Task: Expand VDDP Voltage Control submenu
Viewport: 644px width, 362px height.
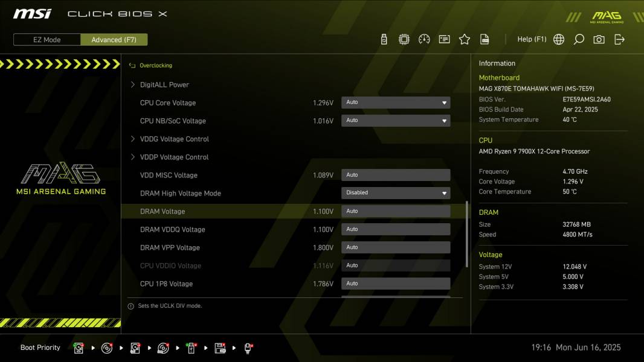Action: click(x=174, y=157)
